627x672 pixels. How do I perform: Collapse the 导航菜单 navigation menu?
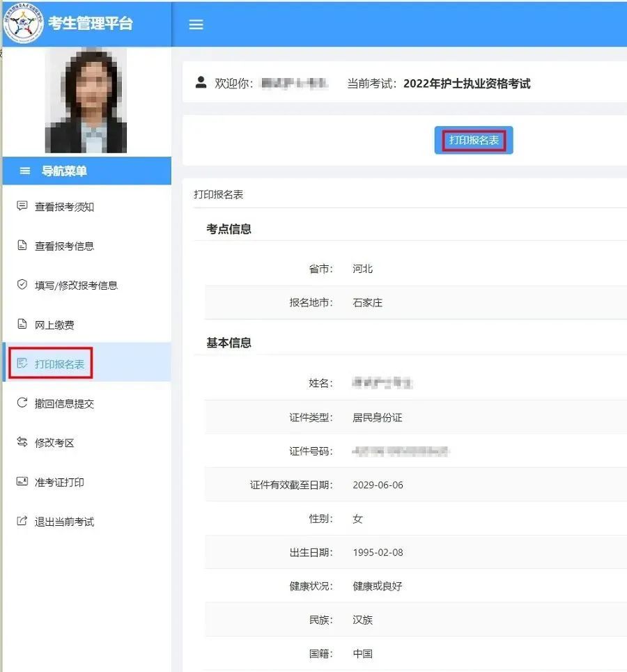[x=25, y=171]
